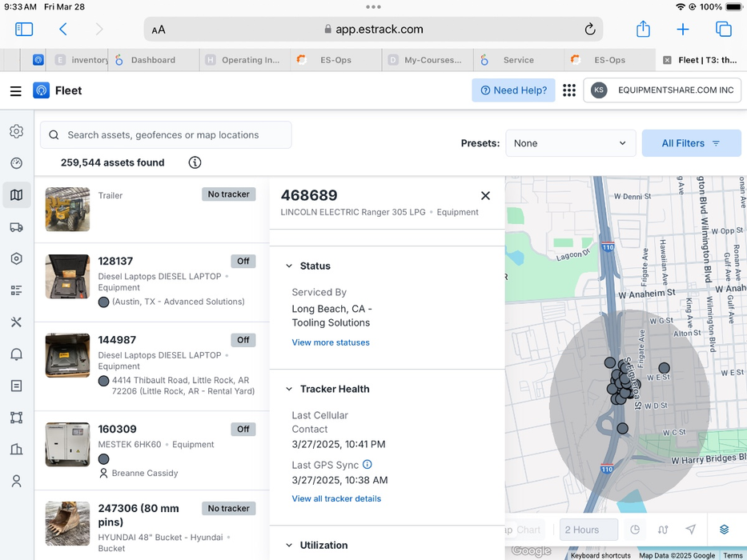Open the dashboard gauge icon in sidebar

[16, 163]
